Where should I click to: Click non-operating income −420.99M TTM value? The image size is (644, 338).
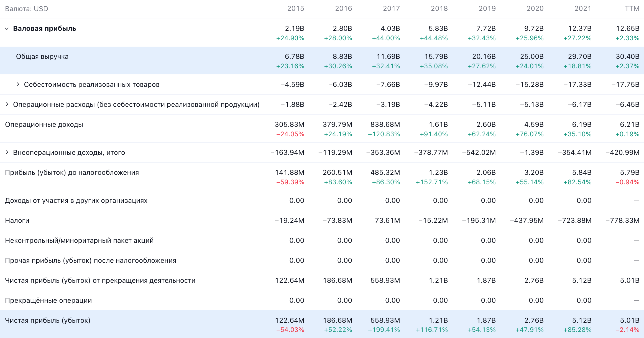coord(622,153)
